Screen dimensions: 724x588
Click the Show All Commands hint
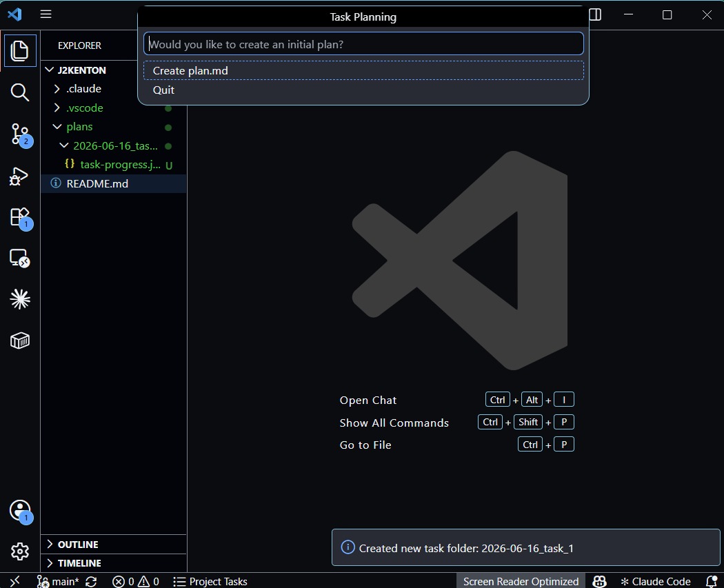point(394,423)
